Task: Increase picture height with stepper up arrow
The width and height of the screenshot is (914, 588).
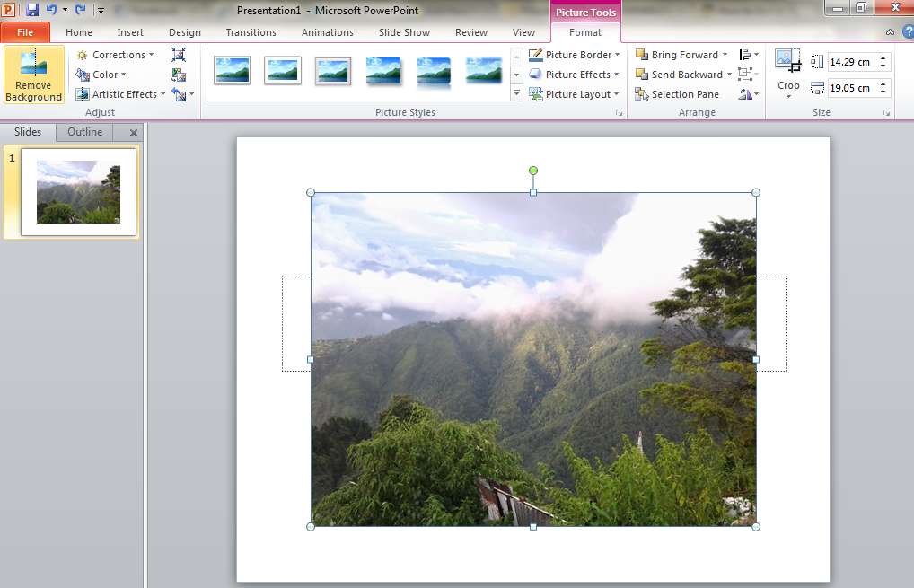Action: pyautogui.click(x=883, y=57)
